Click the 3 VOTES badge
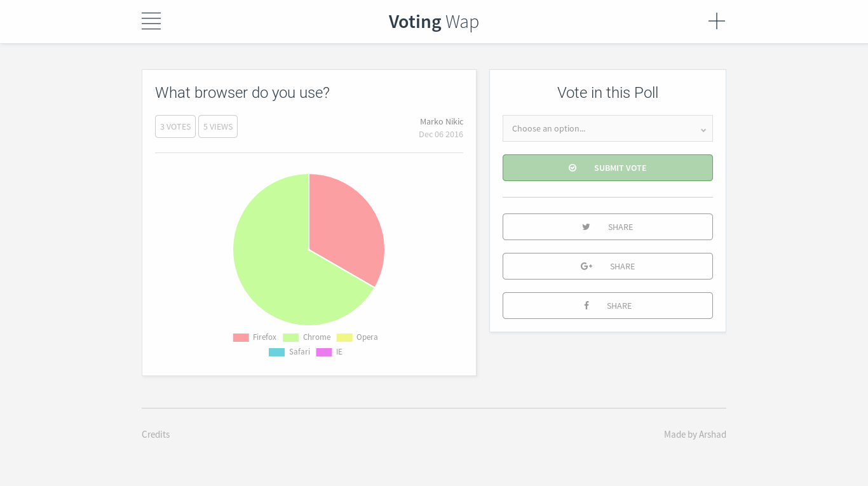Screen dimensions: 868x486 [175, 126]
